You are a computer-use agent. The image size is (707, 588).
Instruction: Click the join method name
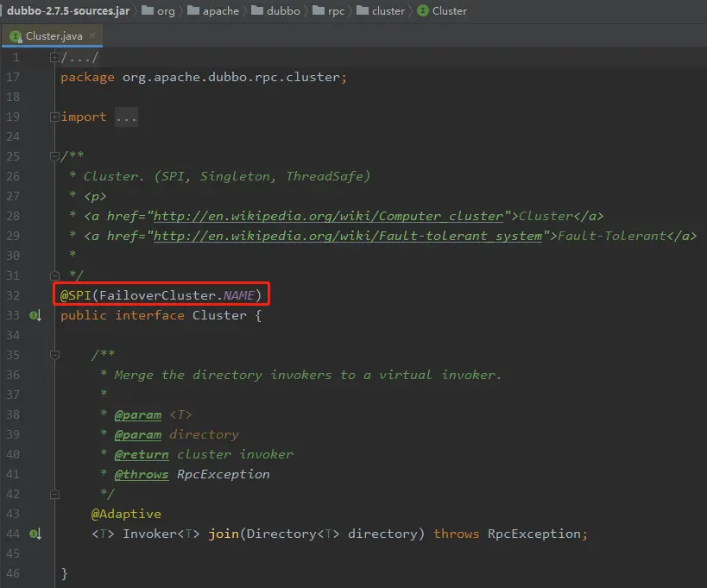[224, 534]
